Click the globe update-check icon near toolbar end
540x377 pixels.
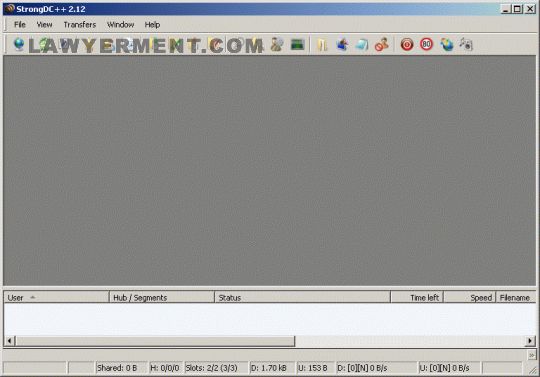click(x=447, y=44)
